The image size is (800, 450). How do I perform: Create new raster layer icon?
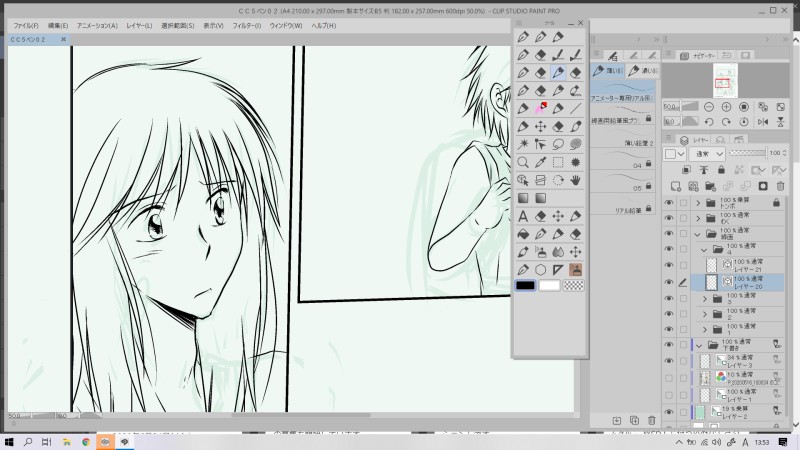(x=676, y=186)
